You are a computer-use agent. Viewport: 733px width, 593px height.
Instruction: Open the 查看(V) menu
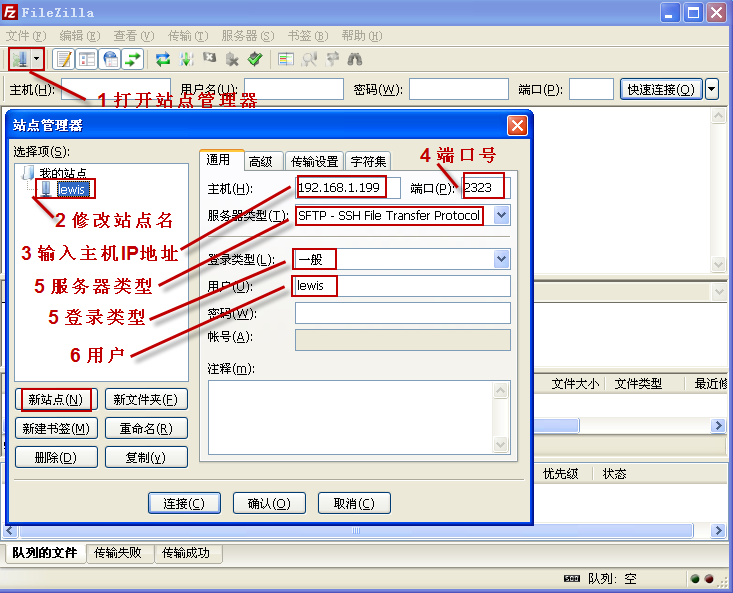134,36
